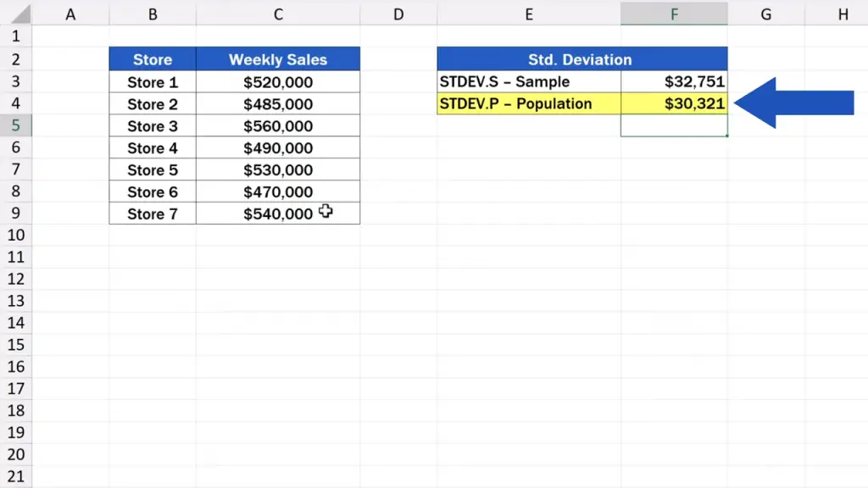Select column F header
Image resolution: width=868 pixels, height=488 pixels.
click(x=673, y=14)
